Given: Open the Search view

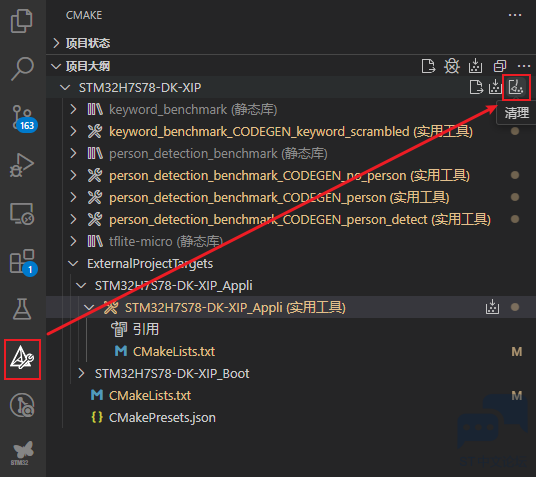Looking at the screenshot, I should [22, 68].
